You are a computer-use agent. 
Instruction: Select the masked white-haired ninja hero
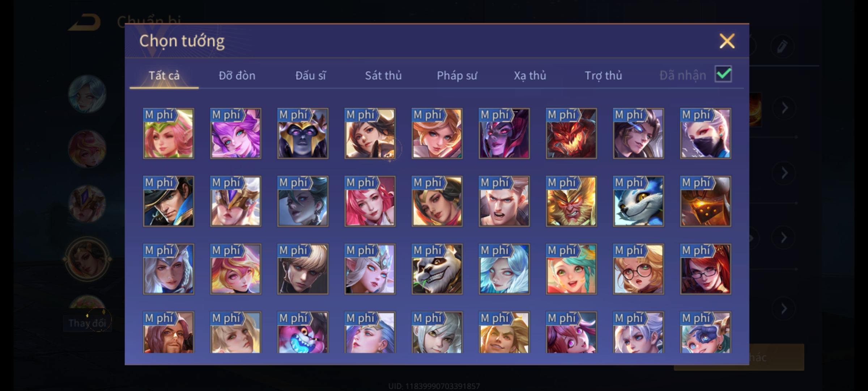705,133
